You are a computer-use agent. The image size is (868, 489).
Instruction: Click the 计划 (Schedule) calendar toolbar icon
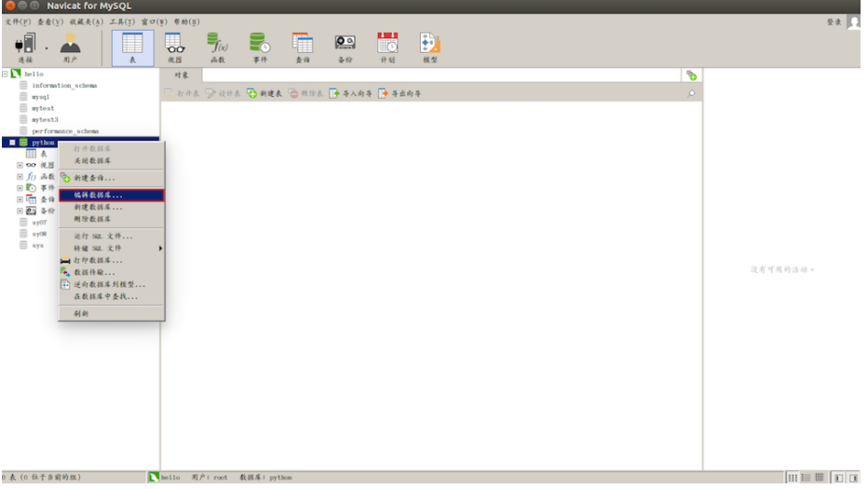click(x=387, y=48)
